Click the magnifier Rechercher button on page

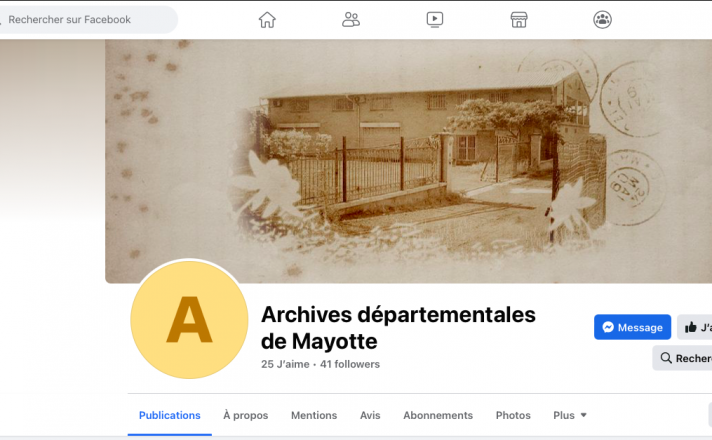click(683, 358)
